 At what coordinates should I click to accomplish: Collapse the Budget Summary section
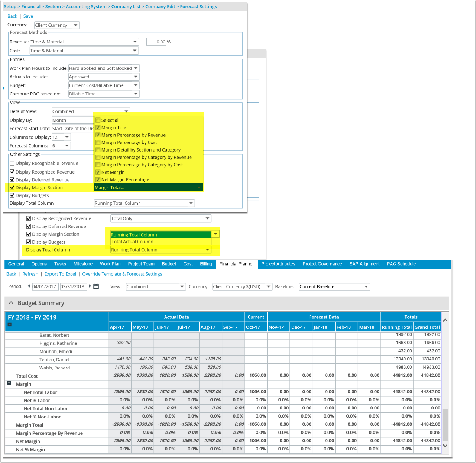(x=11, y=303)
